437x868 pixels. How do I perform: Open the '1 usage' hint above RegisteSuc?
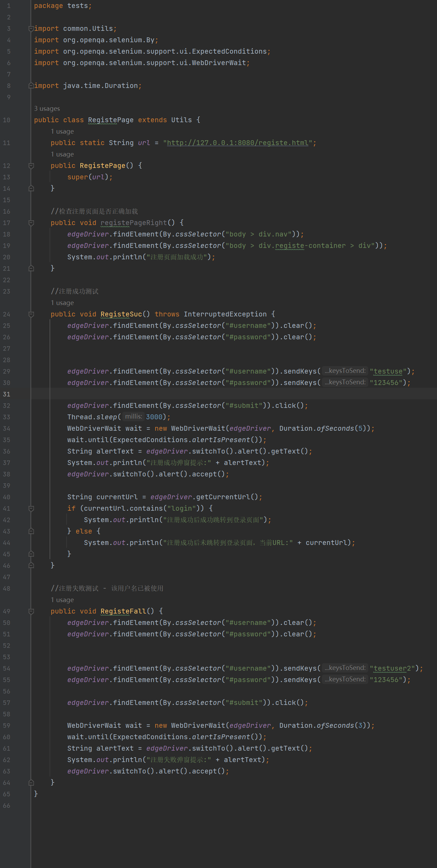coord(62,303)
